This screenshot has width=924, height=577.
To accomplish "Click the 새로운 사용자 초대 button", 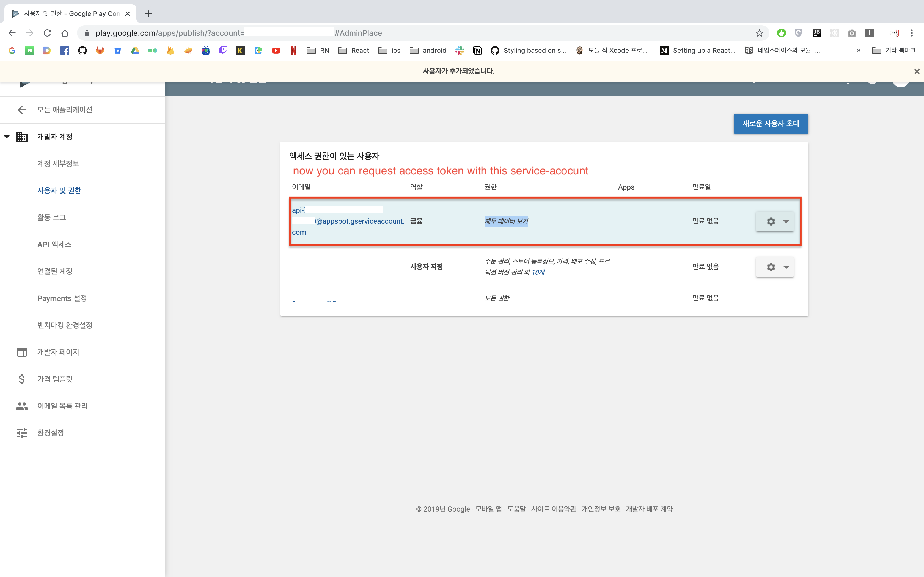I will click(771, 124).
